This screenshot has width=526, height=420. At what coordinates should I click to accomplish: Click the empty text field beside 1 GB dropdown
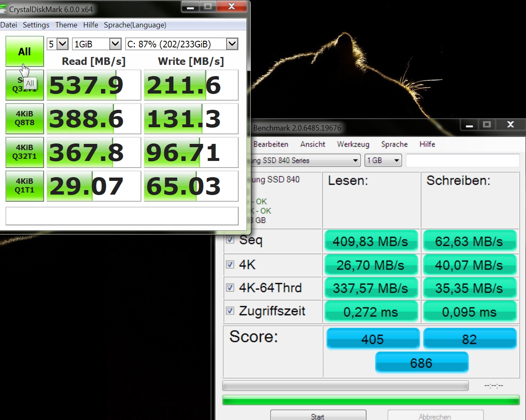(463, 161)
